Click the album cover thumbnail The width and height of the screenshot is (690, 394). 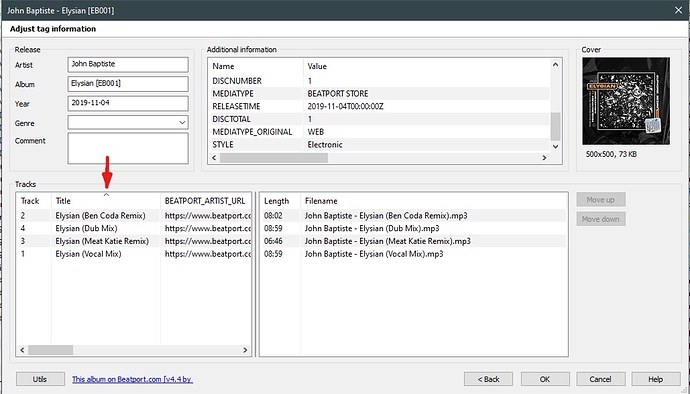point(626,101)
